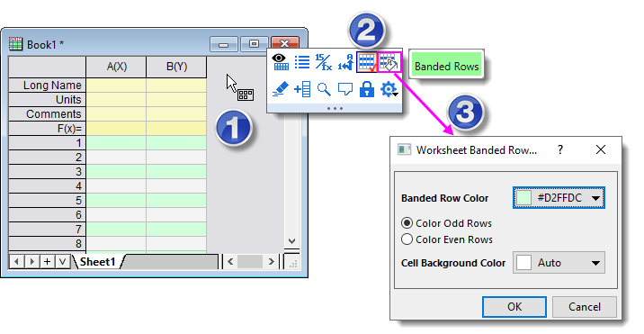Cancel the Worksheet Banded Rows dialog
644x334 pixels.
pos(585,307)
